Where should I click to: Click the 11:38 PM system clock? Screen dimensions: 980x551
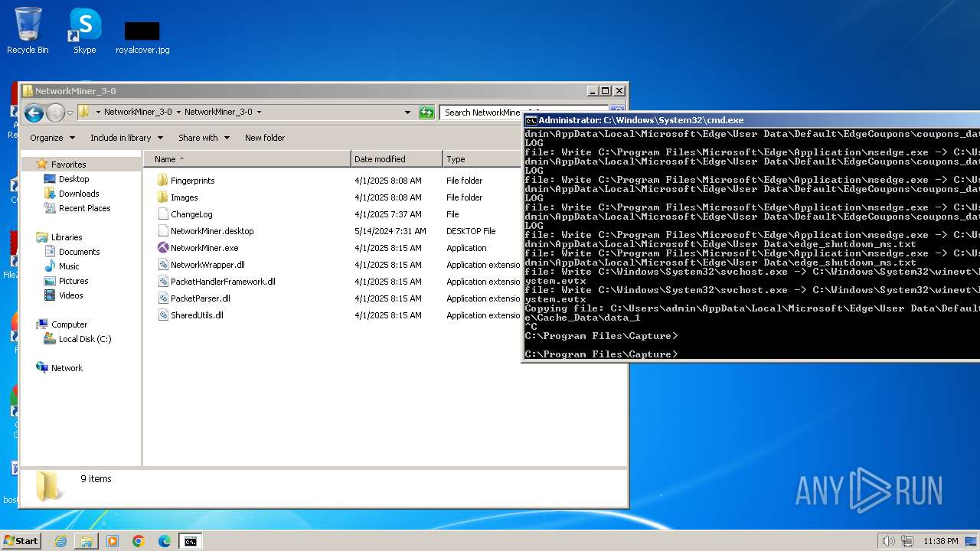[x=940, y=541]
